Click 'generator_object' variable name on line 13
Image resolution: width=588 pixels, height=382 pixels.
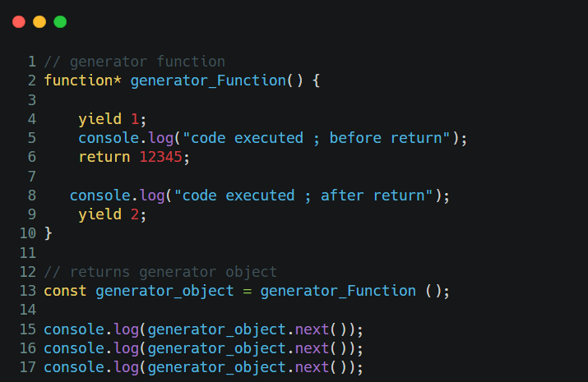click(x=164, y=292)
